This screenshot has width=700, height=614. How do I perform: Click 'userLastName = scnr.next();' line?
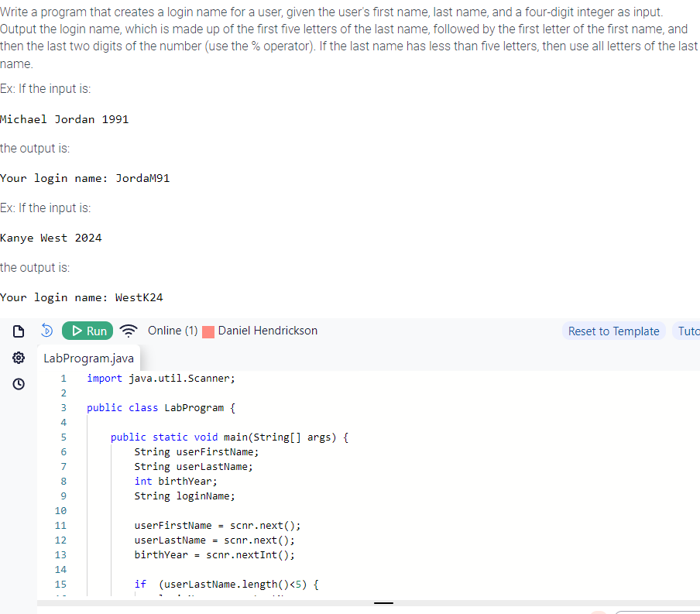tap(214, 540)
